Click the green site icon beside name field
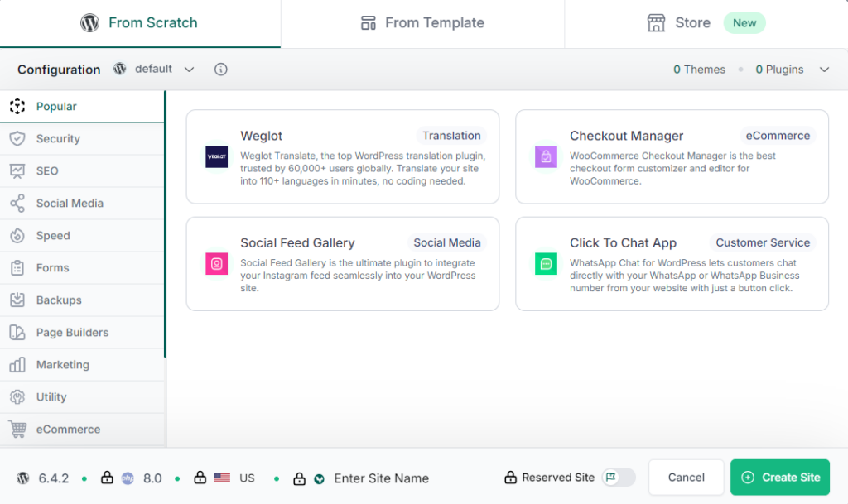Screen dimensions: 848x504 [x=319, y=478]
